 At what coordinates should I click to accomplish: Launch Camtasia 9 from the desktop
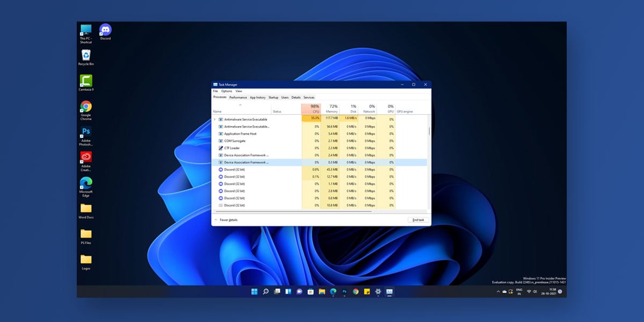click(86, 83)
